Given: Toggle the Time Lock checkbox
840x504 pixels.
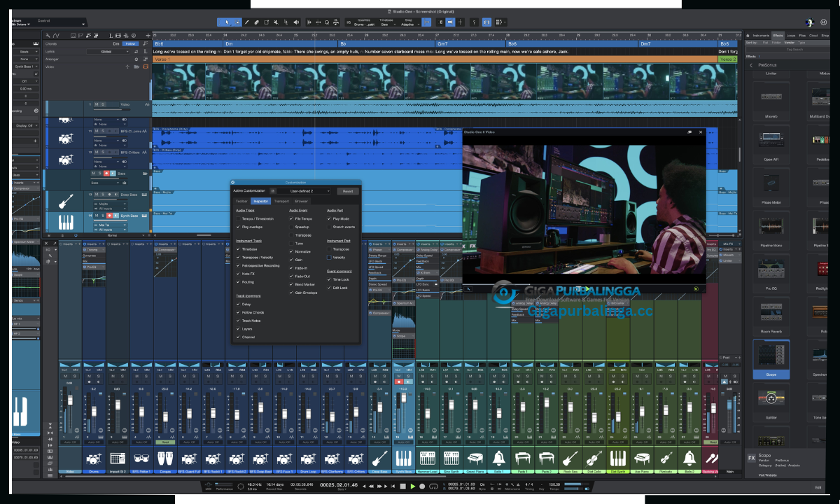Looking at the screenshot, I should (329, 279).
